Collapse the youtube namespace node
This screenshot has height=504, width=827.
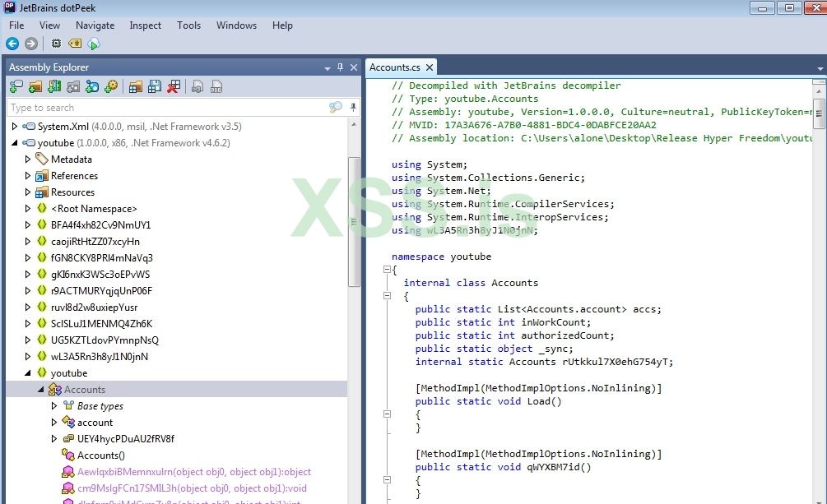point(28,372)
